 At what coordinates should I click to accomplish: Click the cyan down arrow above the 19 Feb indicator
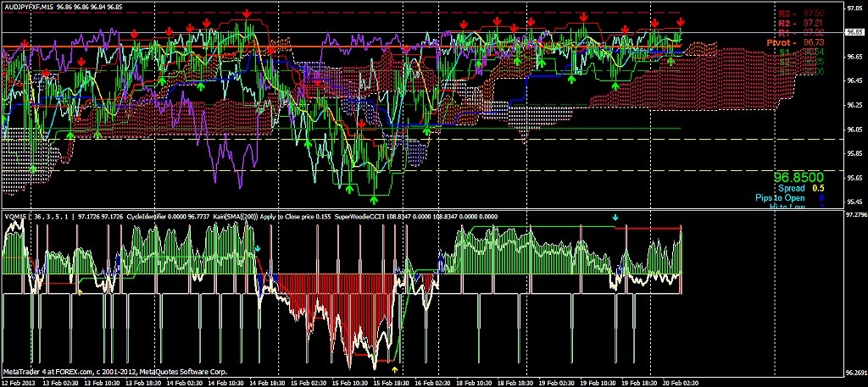[x=615, y=218]
